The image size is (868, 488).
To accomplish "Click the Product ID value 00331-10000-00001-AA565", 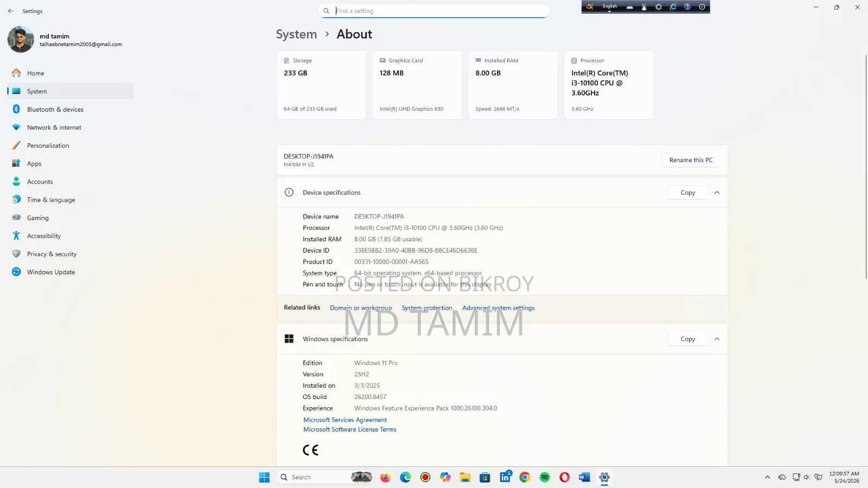I will [392, 262].
